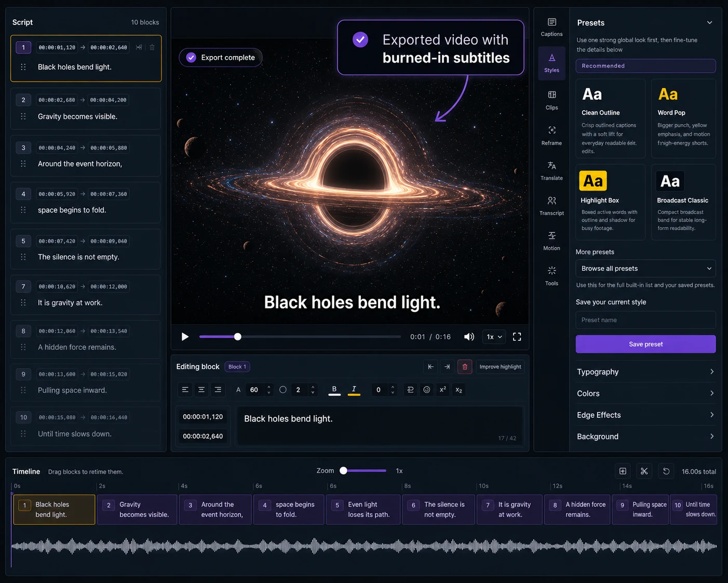Open the Browse all presets dropdown
The image size is (728, 583).
pos(645,269)
